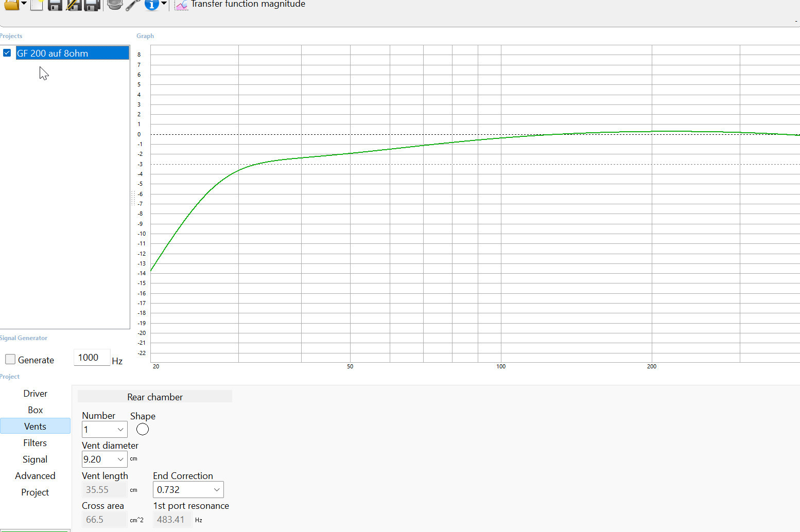Click the new project icon

tap(36, 5)
